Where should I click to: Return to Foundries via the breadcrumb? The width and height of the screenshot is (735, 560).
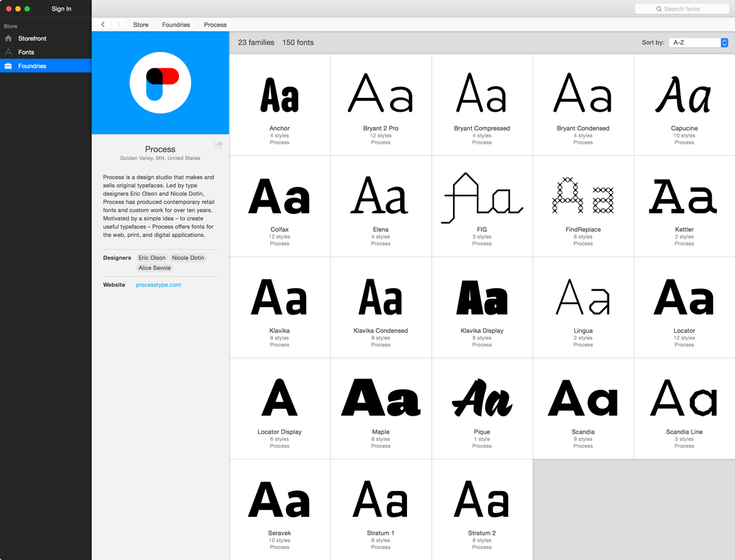175,24
